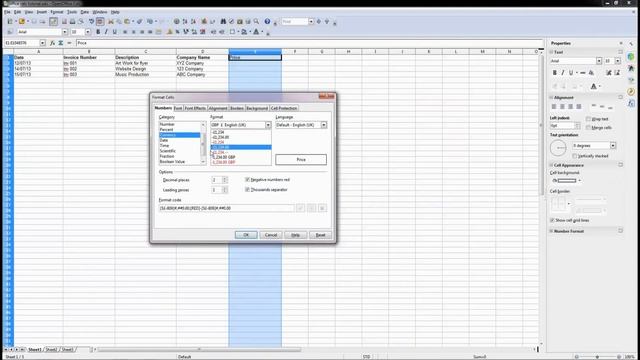This screenshot has height=360, width=640.
Task: Click the Format Paintbrush icon in toolbar
Action: (139, 21)
